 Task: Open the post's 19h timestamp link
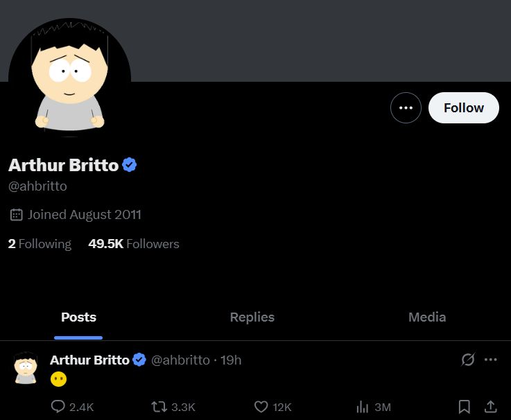click(x=231, y=360)
